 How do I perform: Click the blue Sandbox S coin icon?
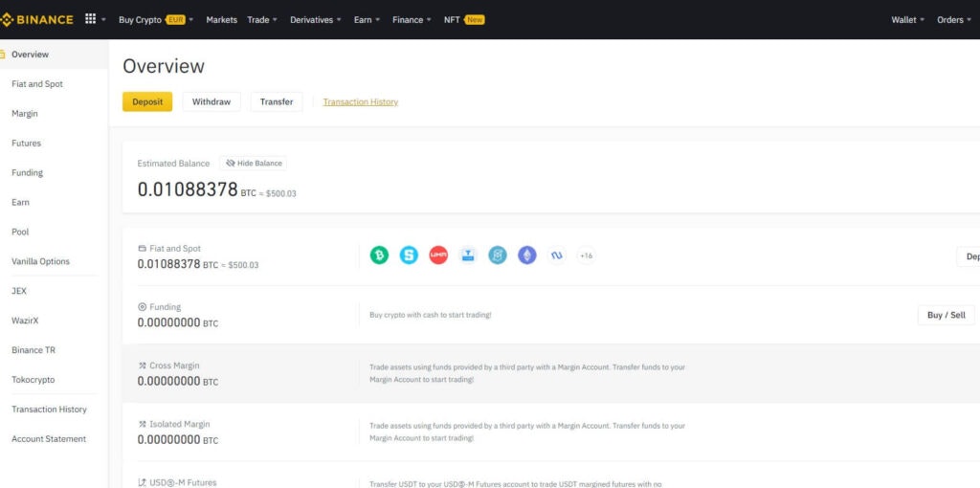coord(409,255)
